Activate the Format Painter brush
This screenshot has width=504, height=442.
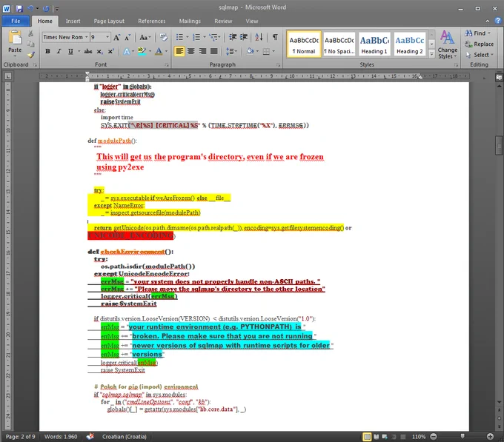(x=30, y=55)
